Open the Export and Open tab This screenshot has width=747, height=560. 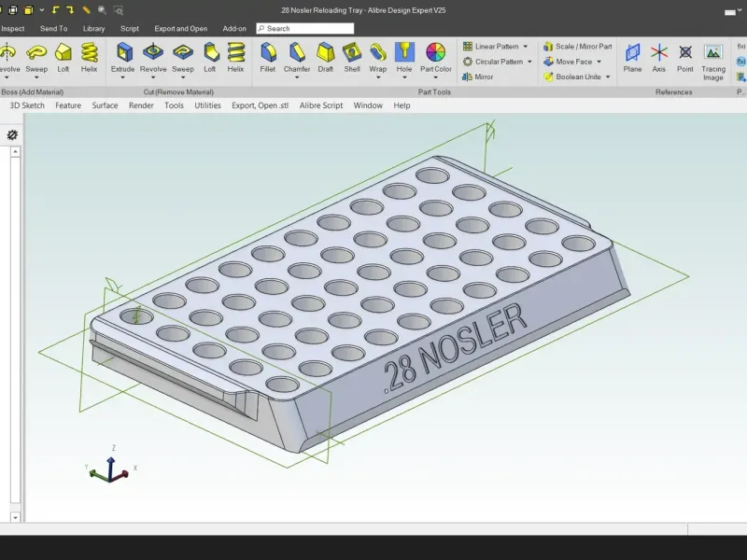click(x=181, y=29)
